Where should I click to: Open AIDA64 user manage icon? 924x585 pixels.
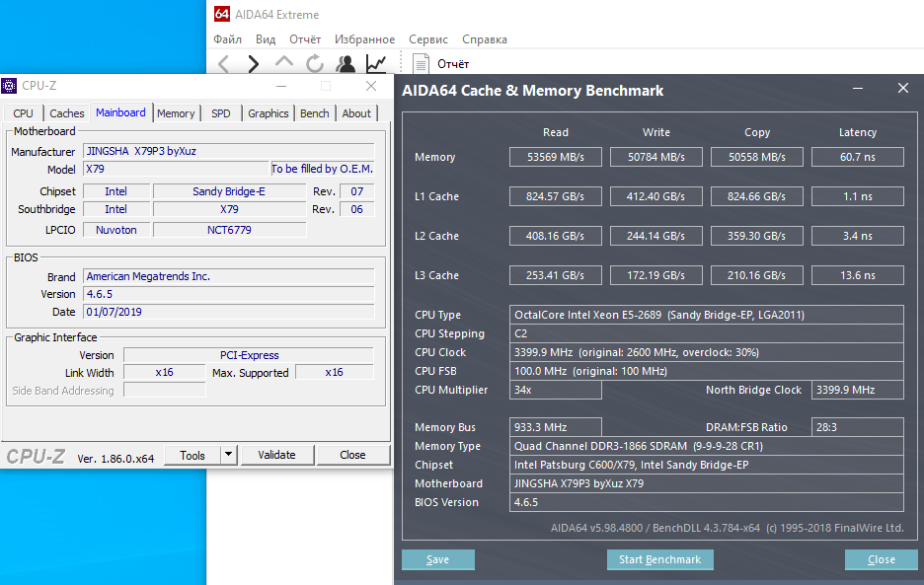(x=346, y=63)
